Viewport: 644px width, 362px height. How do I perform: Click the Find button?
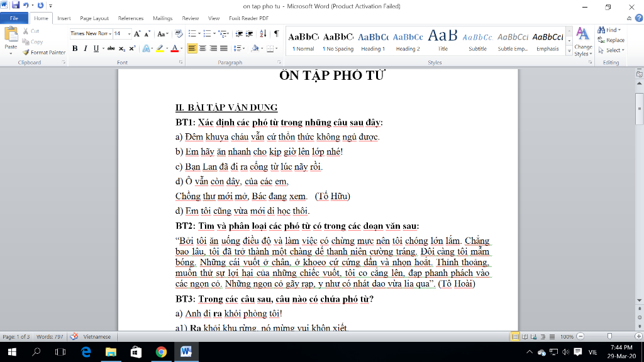[x=609, y=30]
